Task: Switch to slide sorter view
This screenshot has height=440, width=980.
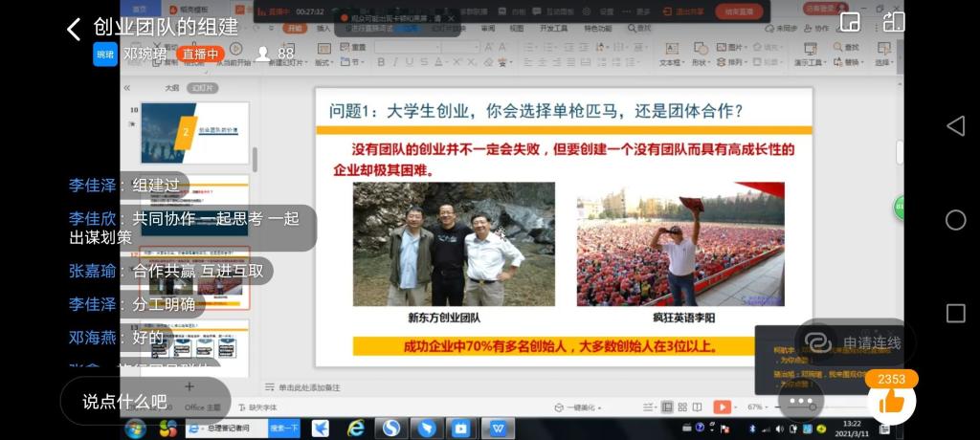Action: tap(682, 407)
